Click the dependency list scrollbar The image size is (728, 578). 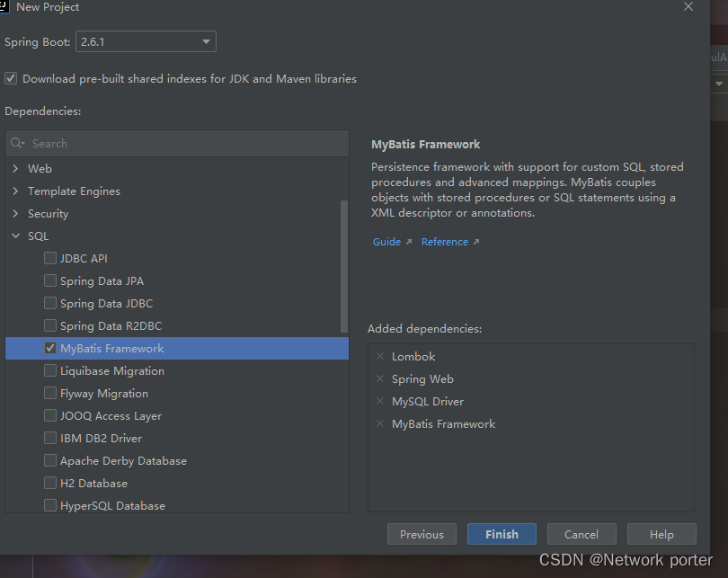[x=344, y=266]
